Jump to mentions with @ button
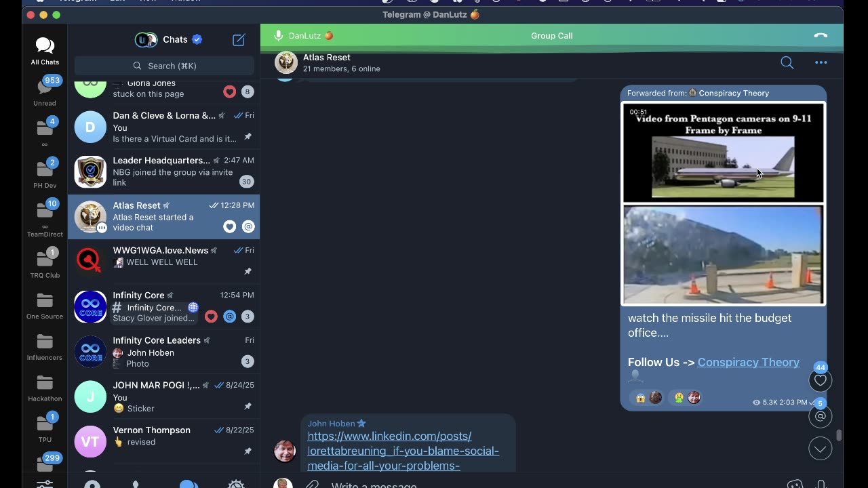 [x=821, y=416]
